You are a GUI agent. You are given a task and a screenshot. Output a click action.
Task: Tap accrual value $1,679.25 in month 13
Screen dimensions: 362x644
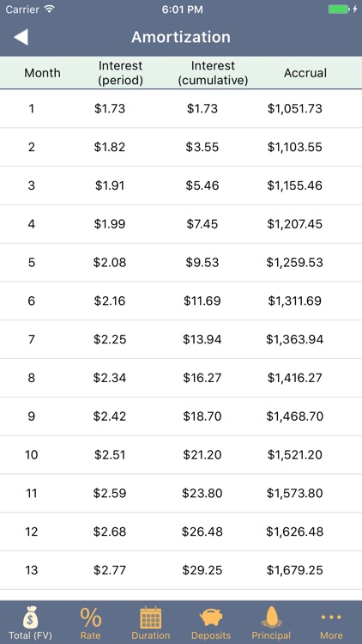coord(295,570)
